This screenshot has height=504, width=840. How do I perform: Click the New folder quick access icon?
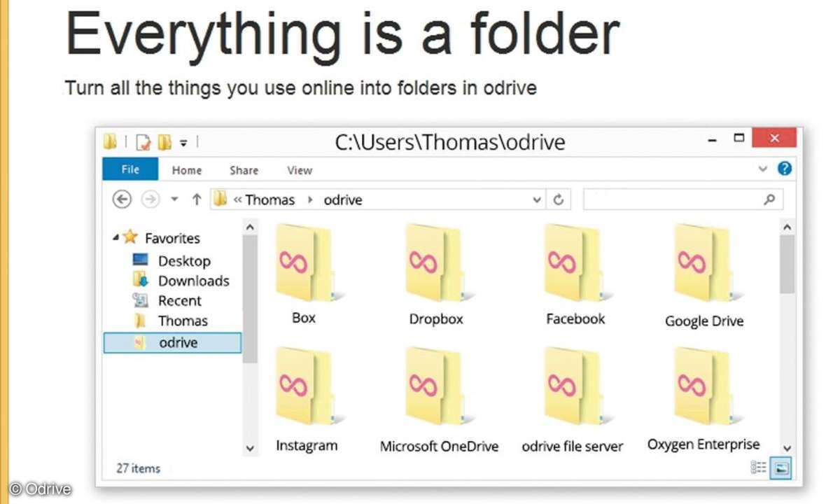click(164, 143)
